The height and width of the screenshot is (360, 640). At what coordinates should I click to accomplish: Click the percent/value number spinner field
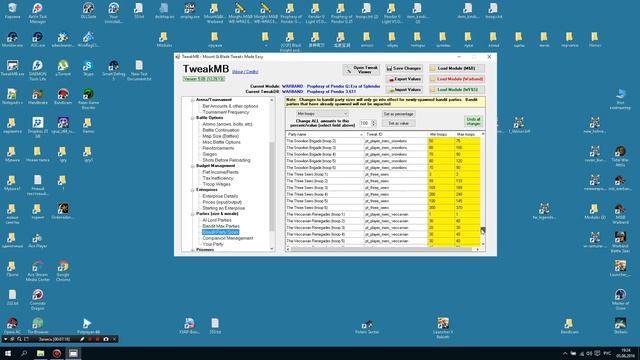pos(367,123)
